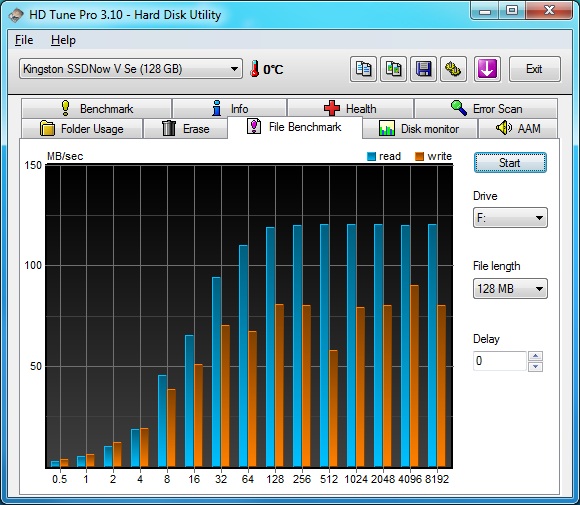Click the thermometer temperature icon
The image size is (580, 505).
254,69
